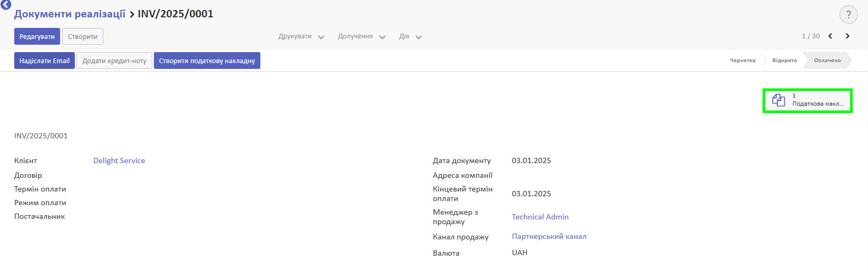Viewport: 868px width, 272px height.
Task: Expand the Друкувати dropdown
Action: [301, 37]
